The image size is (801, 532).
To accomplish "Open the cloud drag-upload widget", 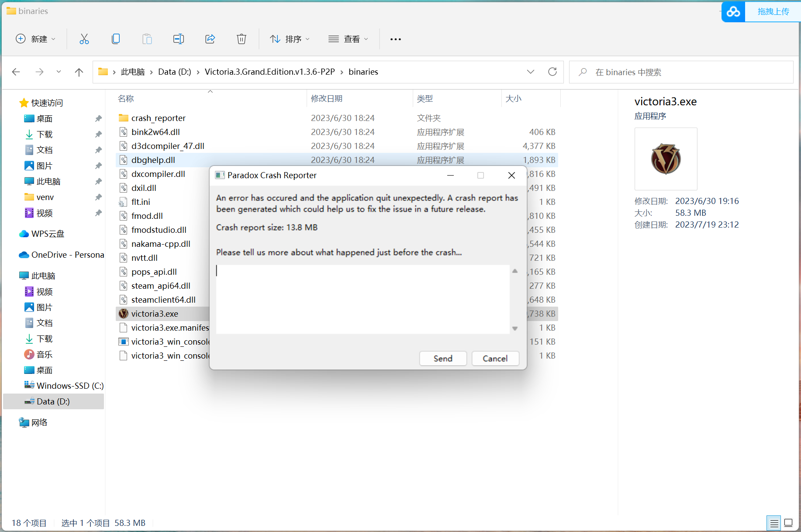I will tap(761, 12).
